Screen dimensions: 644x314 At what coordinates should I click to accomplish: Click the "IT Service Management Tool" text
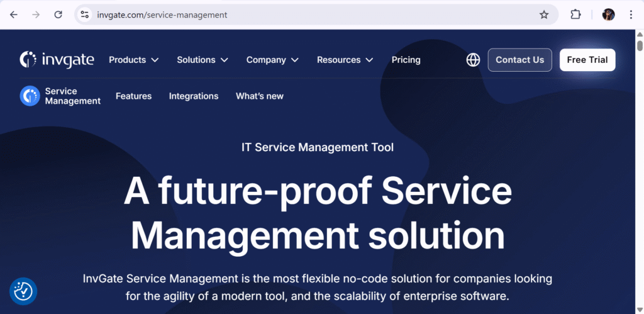pyautogui.click(x=318, y=147)
